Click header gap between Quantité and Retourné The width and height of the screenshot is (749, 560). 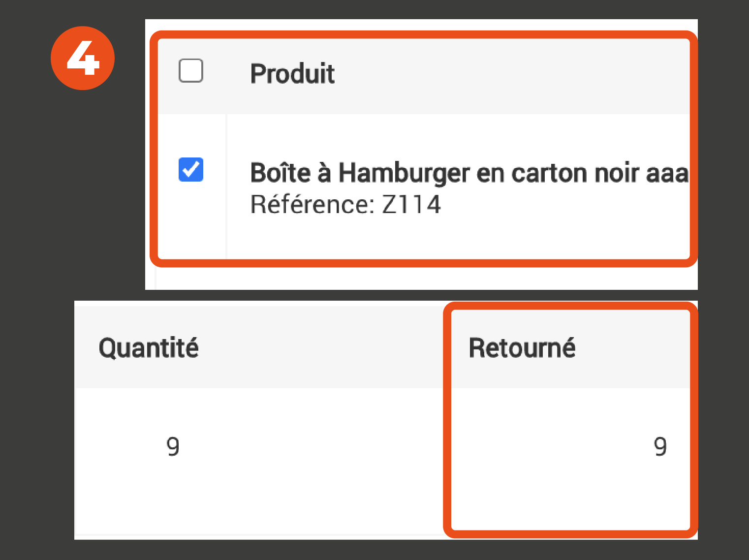[x=320, y=348]
